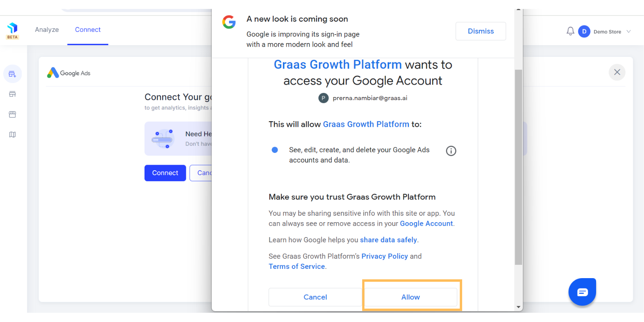Screen dimensions: 644x322
Task: Open the sidebar map icon
Action: (x=12, y=134)
